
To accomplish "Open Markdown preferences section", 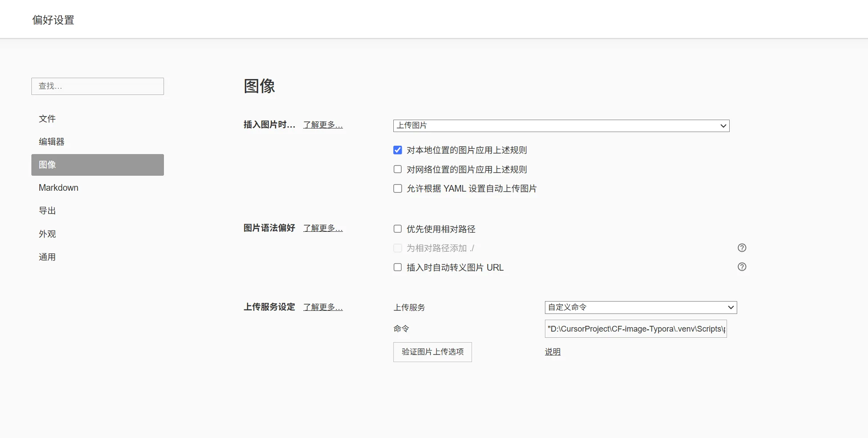I will click(x=98, y=188).
